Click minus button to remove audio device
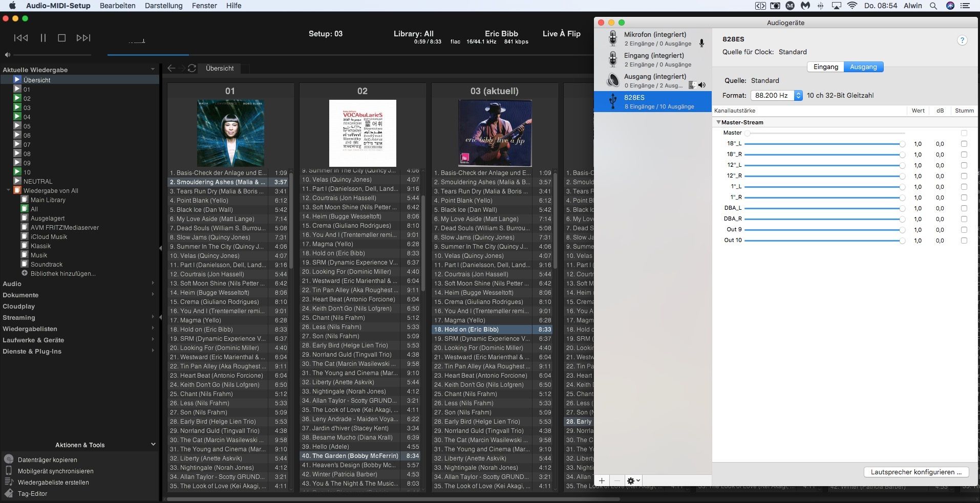Viewport: 980px width, 503px height. coord(617,480)
